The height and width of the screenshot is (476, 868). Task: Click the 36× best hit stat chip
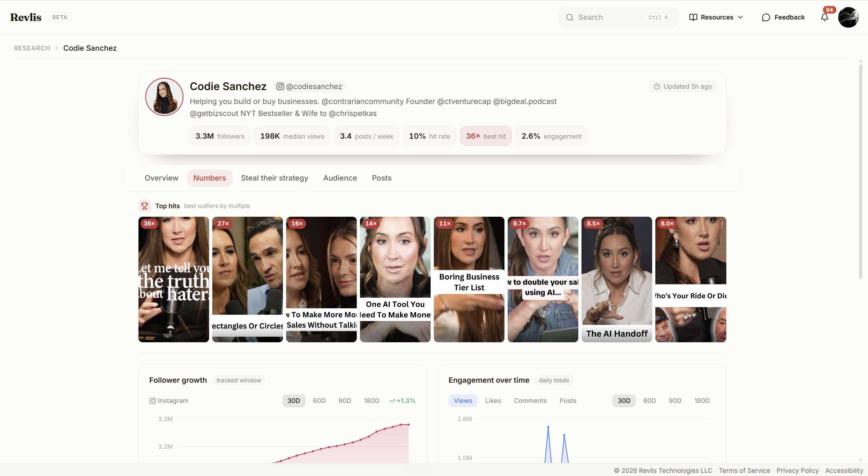486,136
